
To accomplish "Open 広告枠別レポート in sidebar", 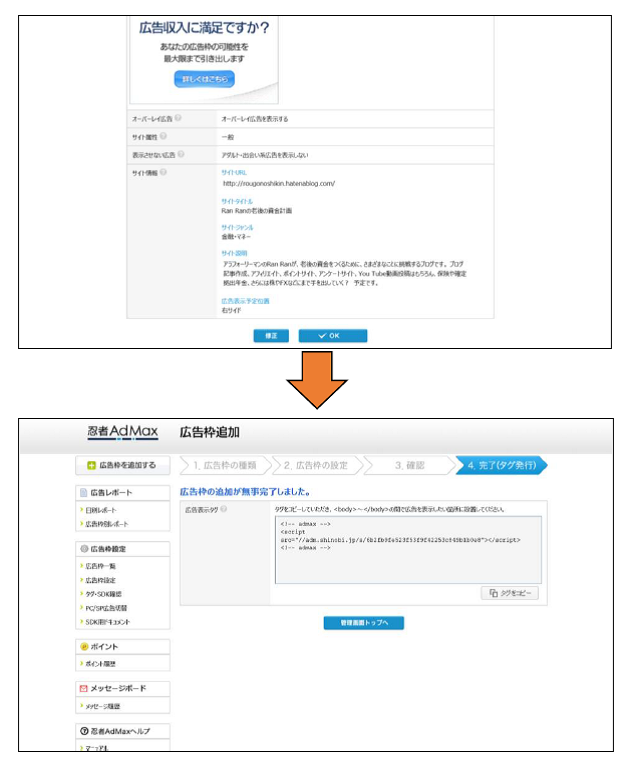I will point(107,524).
